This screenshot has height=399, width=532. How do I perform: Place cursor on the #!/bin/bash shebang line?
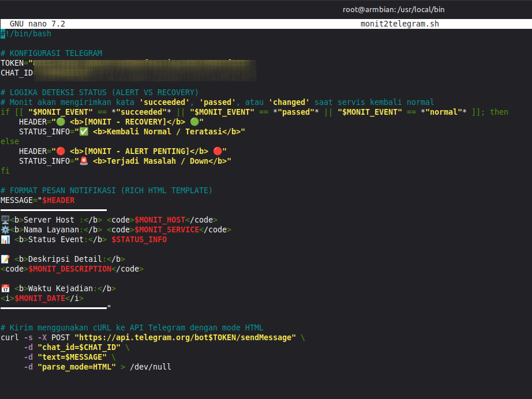coord(26,33)
